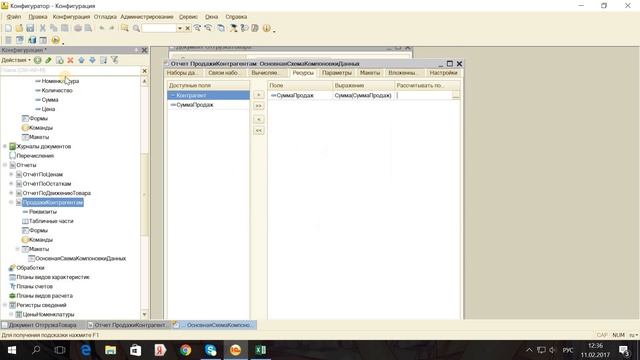Switch to the Макеты tab in schema editor
The width and height of the screenshot is (640, 360).
point(370,73)
